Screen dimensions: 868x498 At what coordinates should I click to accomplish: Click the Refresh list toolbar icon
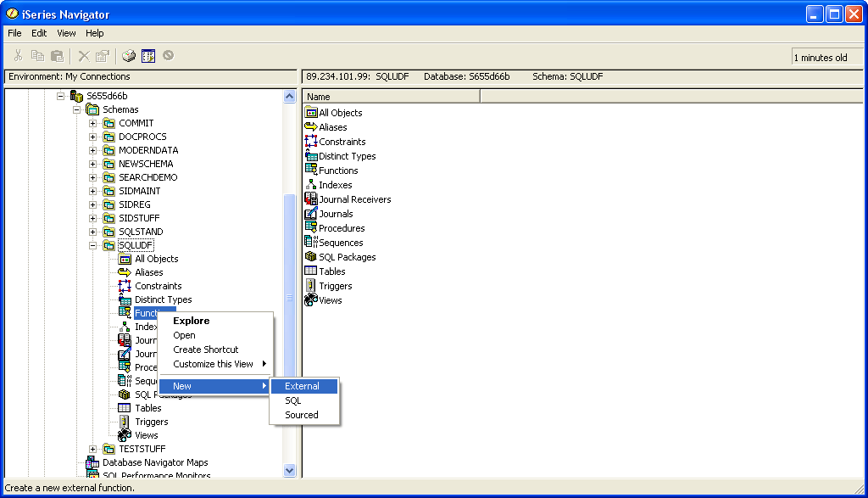(148, 55)
